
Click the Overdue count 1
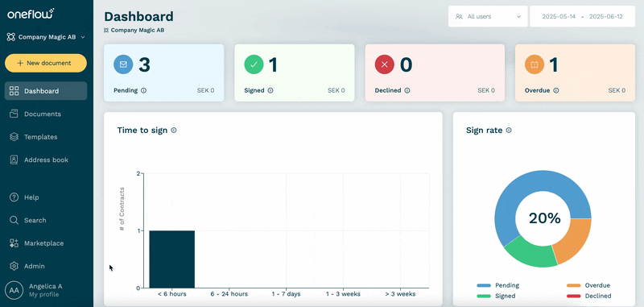coord(554,64)
